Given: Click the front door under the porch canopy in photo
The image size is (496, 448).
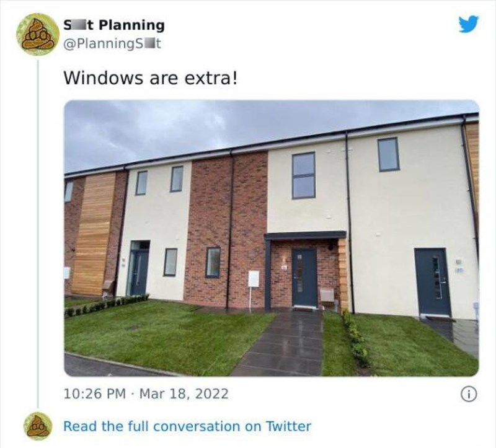Looking at the screenshot, I should [304, 278].
